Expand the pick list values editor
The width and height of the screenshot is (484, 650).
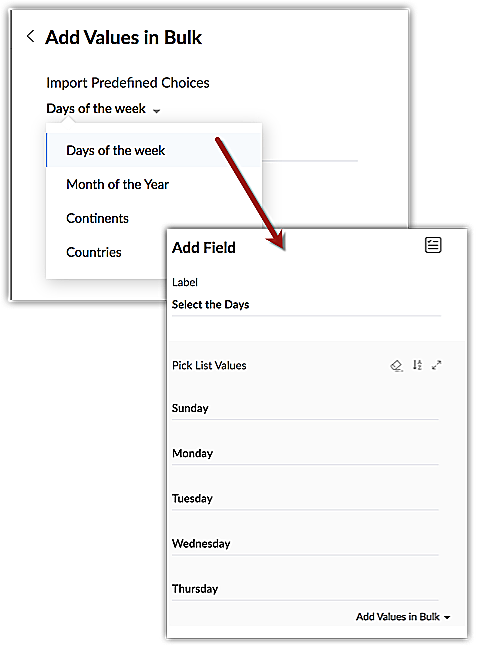pos(436,365)
